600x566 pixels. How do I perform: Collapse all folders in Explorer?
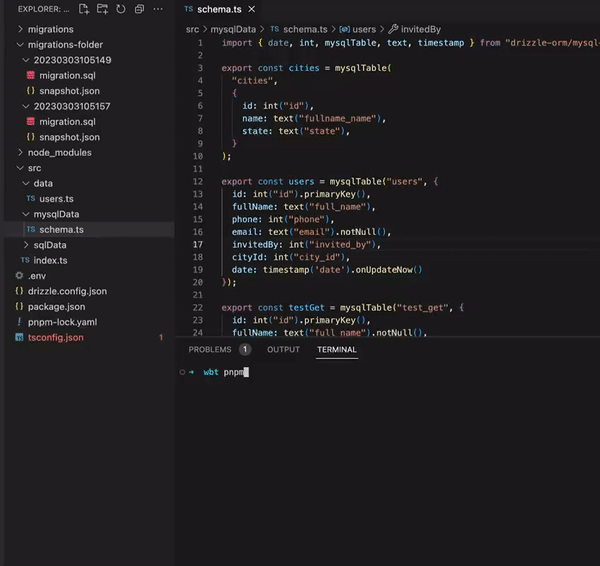(x=138, y=9)
